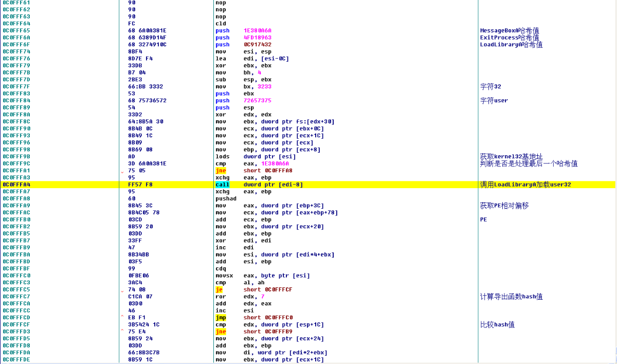Select the 获取PE相对偏移 comment

(x=504, y=206)
